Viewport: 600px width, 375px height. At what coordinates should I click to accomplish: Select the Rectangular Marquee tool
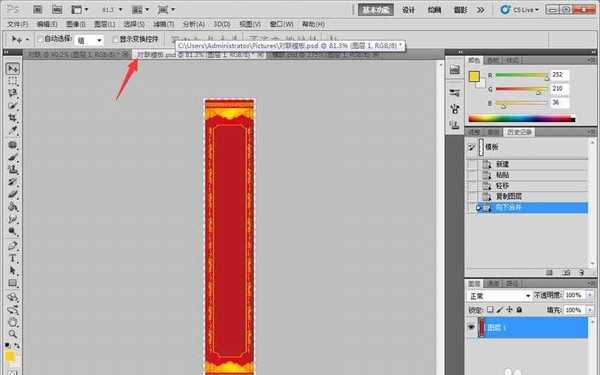pyautogui.click(x=13, y=81)
